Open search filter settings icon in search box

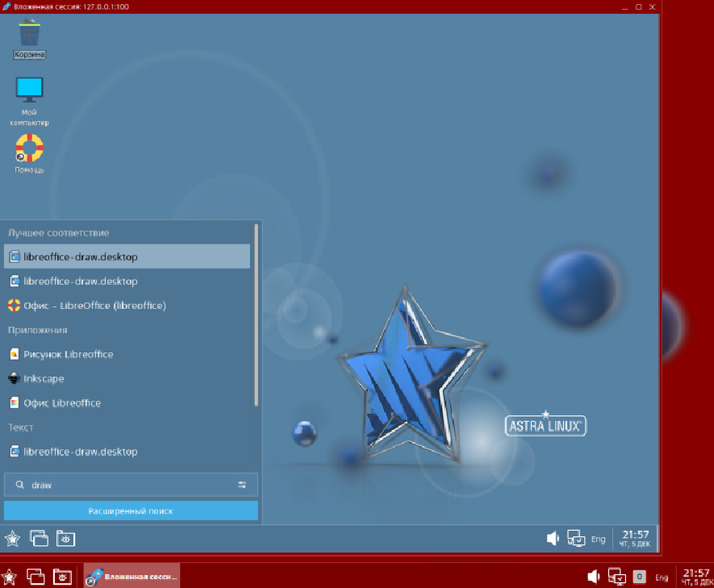[x=242, y=485]
